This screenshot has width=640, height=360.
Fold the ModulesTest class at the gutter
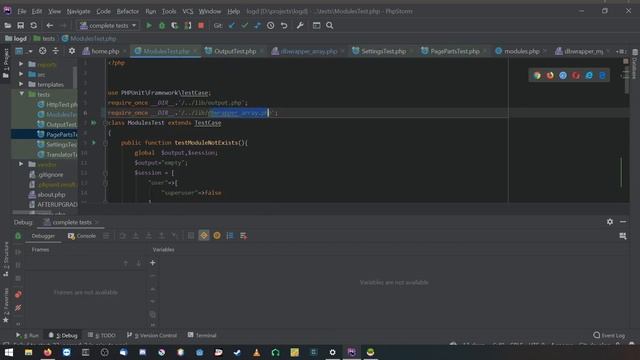pyautogui.click(x=105, y=123)
